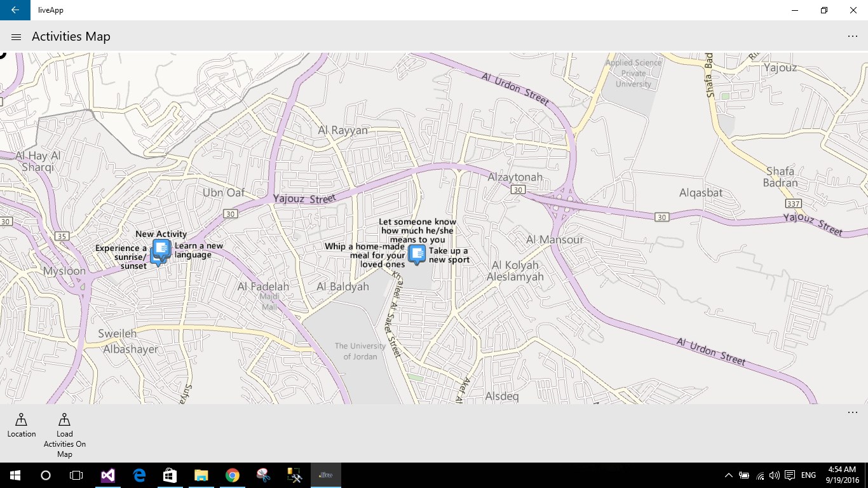Select the blue activity pin near Take up a new sport
The width and height of the screenshot is (868, 488).
point(417,254)
